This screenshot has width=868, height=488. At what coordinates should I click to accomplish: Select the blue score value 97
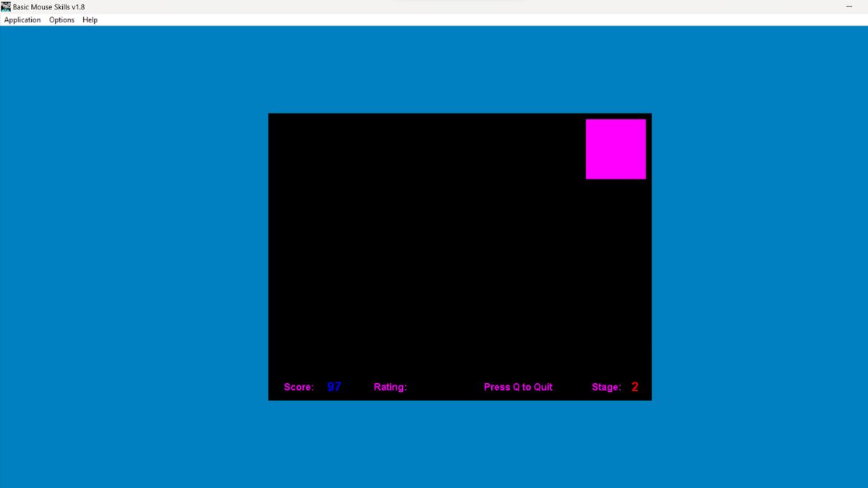(x=333, y=386)
